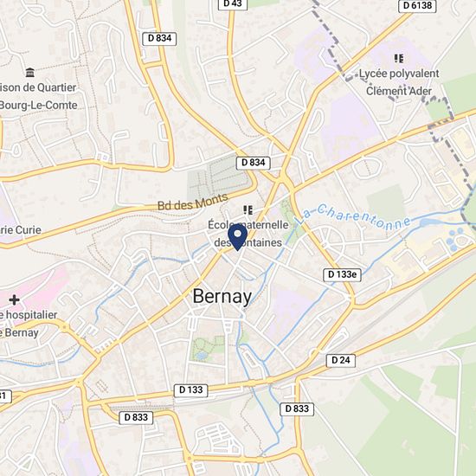
Task: Click the Bd des Monts street label
Action: [x=193, y=203]
